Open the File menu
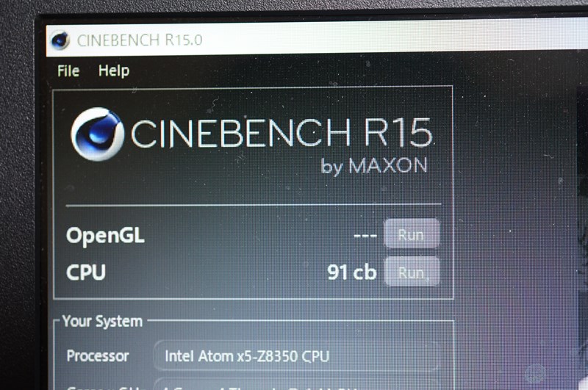Screen dimensions: 588x390 68,71
